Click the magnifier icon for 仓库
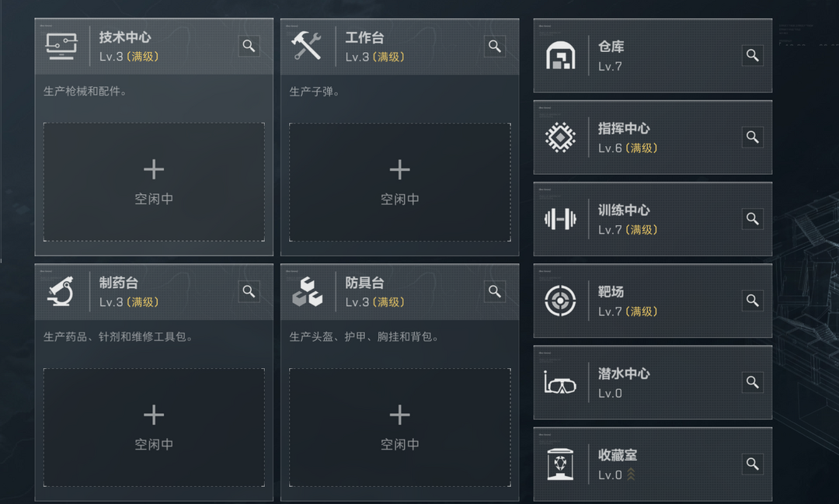Screen dimensions: 839x504 point(752,55)
